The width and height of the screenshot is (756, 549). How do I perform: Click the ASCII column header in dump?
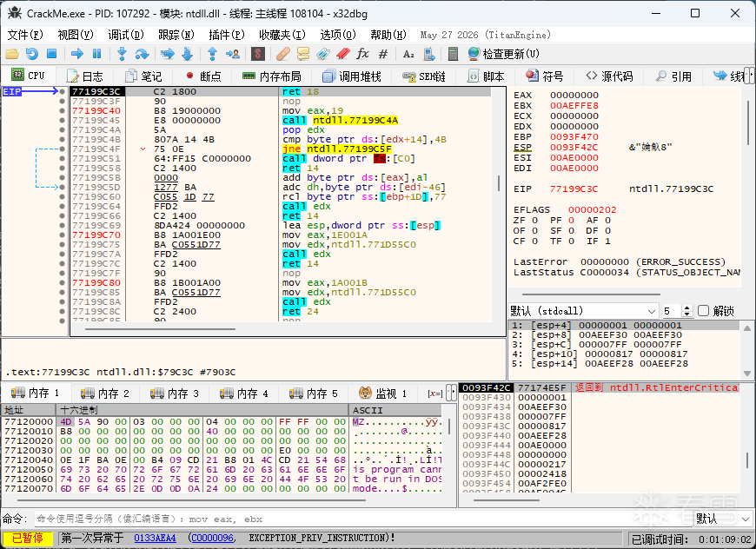[x=396, y=410]
